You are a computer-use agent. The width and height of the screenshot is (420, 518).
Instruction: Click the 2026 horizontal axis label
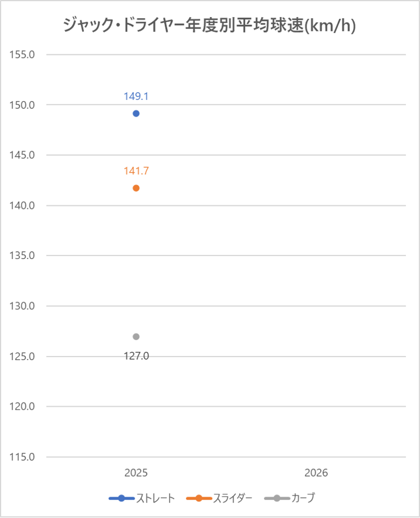[x=316, y=473]
